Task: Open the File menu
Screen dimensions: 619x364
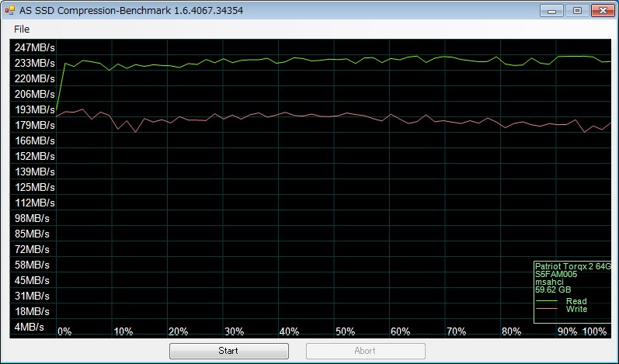Action: point(22,29)
